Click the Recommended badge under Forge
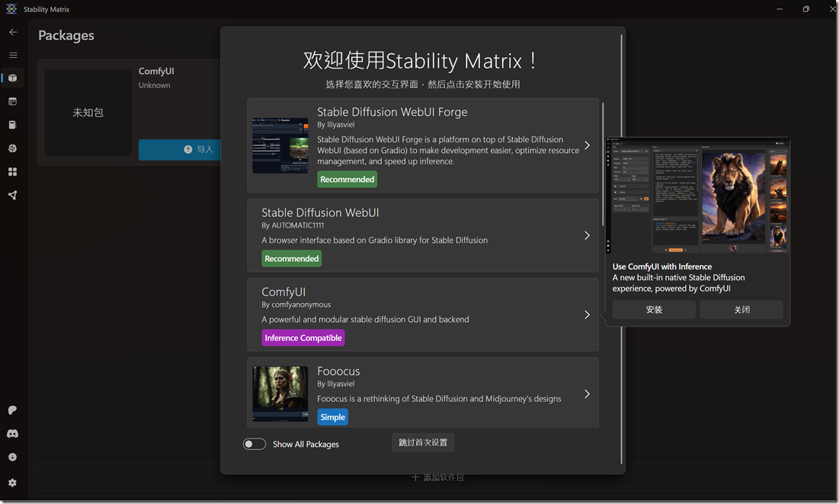839x504 pixels. point(347,179)
